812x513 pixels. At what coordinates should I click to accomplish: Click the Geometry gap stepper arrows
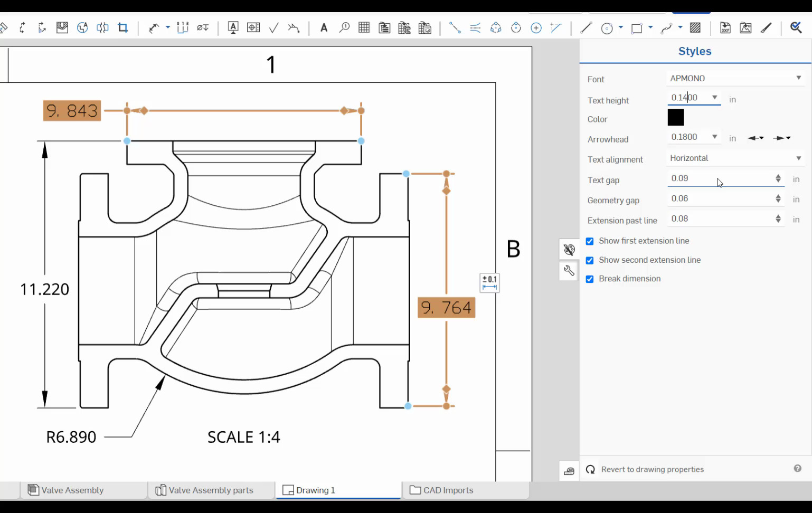click(778, 198)
